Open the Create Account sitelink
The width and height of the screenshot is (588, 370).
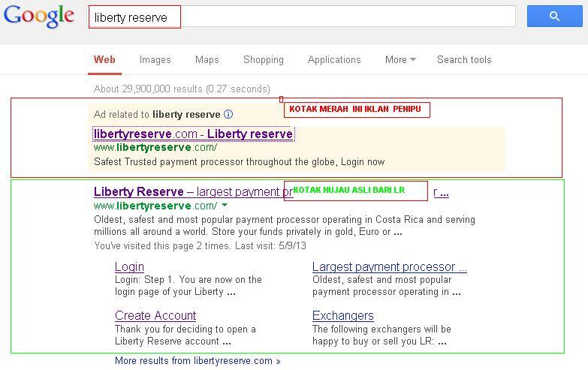point(155,316)
